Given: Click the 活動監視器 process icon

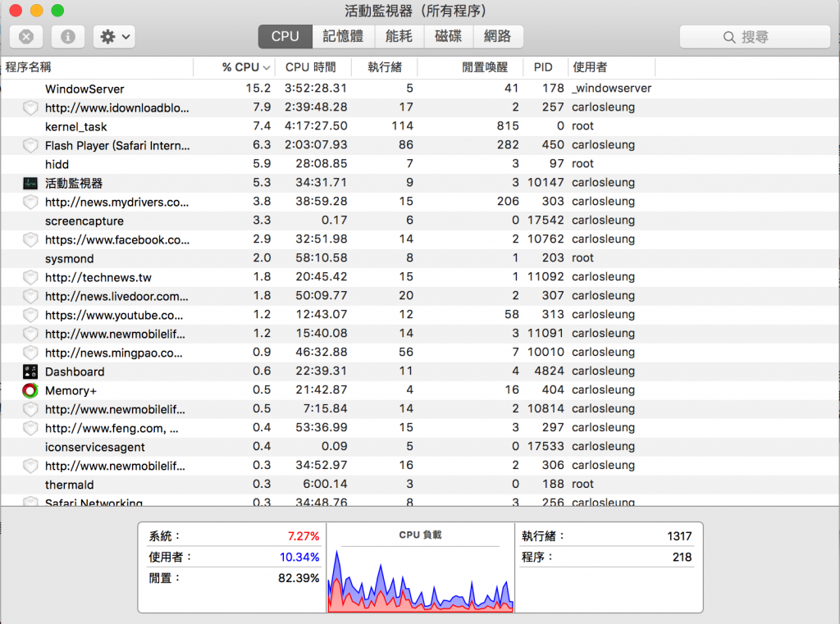Looking at the screenshot, I should click(x=30, y=183).
